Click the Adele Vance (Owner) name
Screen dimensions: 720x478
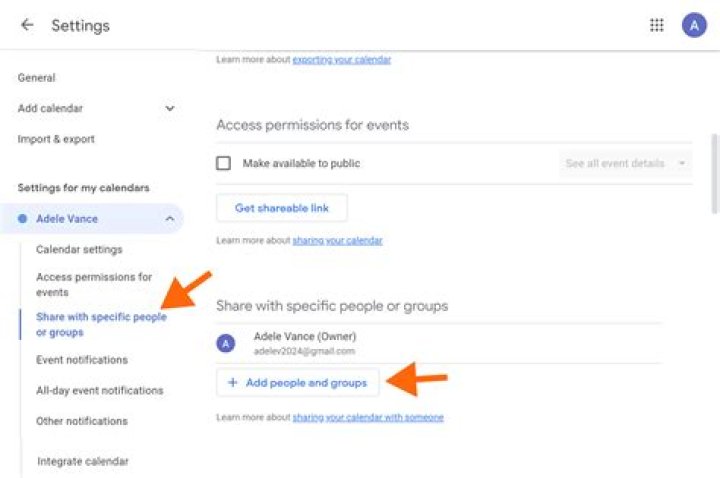click(305, 336)
